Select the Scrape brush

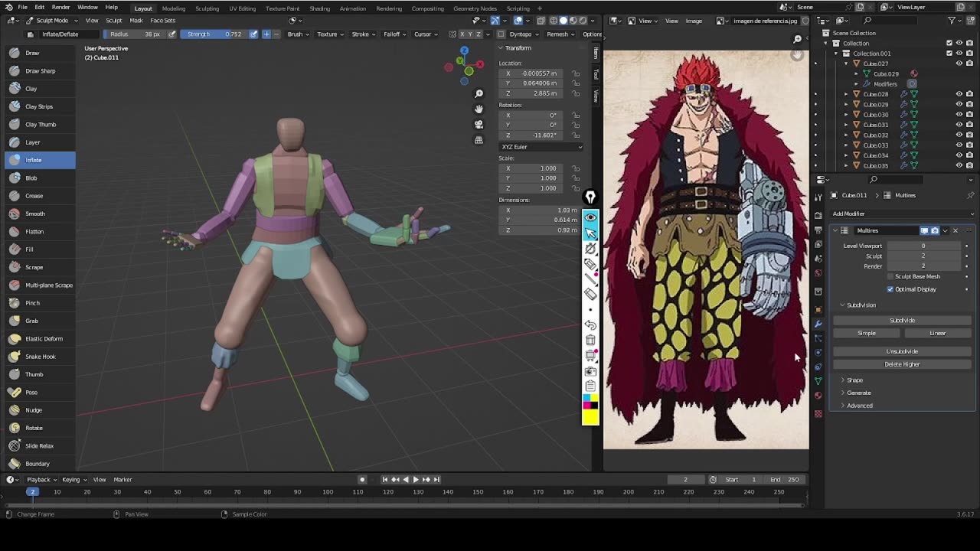coord(40,267)
